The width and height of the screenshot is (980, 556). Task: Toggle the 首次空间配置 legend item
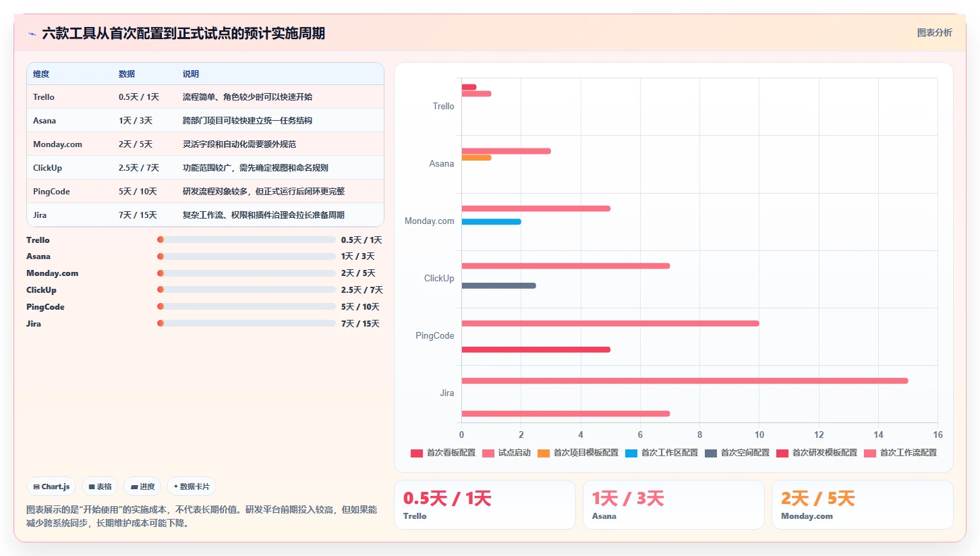(737, 453)
